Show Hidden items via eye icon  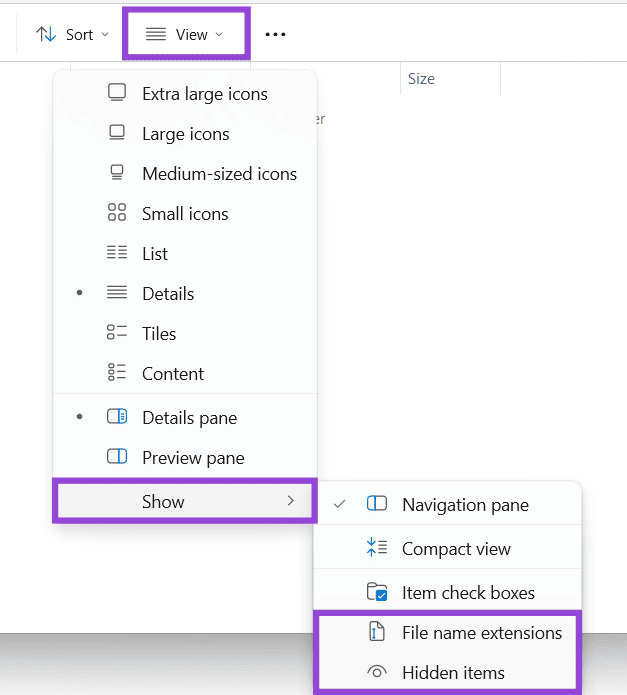point(377,672)
